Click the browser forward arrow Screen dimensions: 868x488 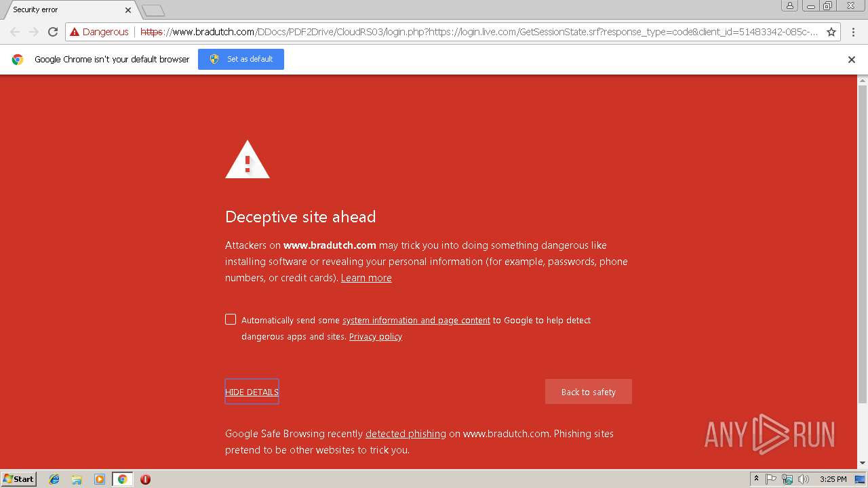pyautogui.click(x=34, y=32)
